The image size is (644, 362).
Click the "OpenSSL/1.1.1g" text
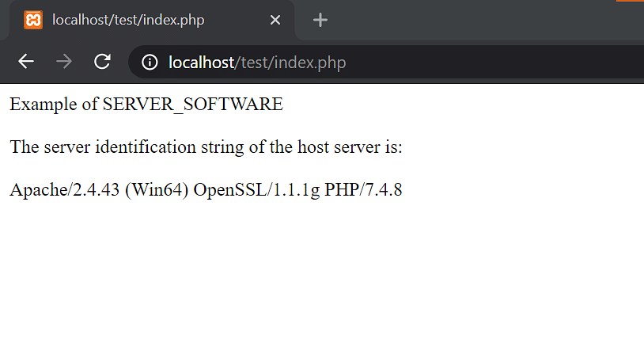pos(256,190)
